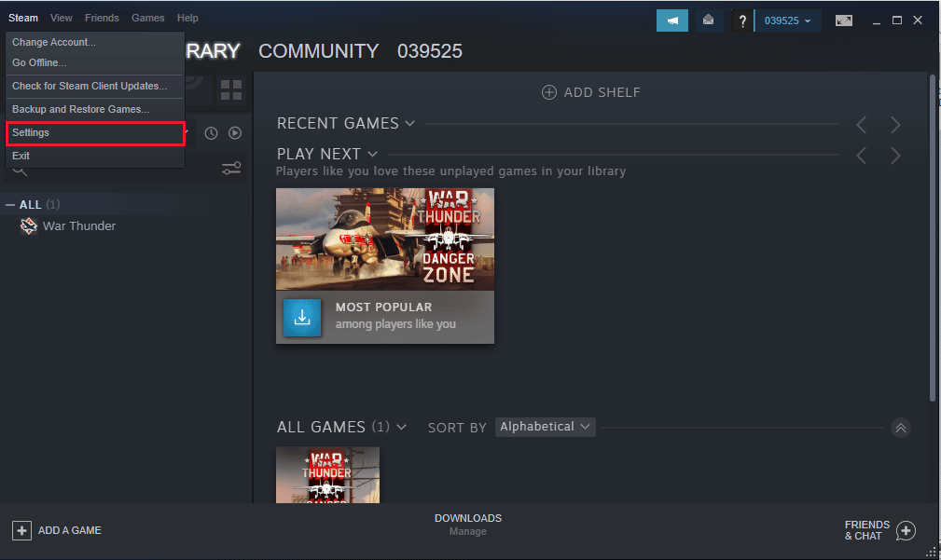Play Next shelf previous arrow
This screenshot has height=560, width=941.
click(861, 156)
